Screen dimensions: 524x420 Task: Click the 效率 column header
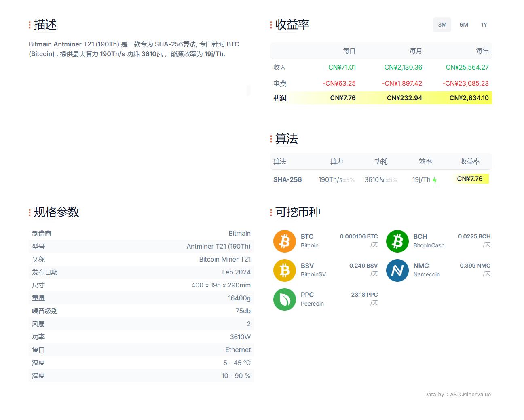(x=425, y=162)
